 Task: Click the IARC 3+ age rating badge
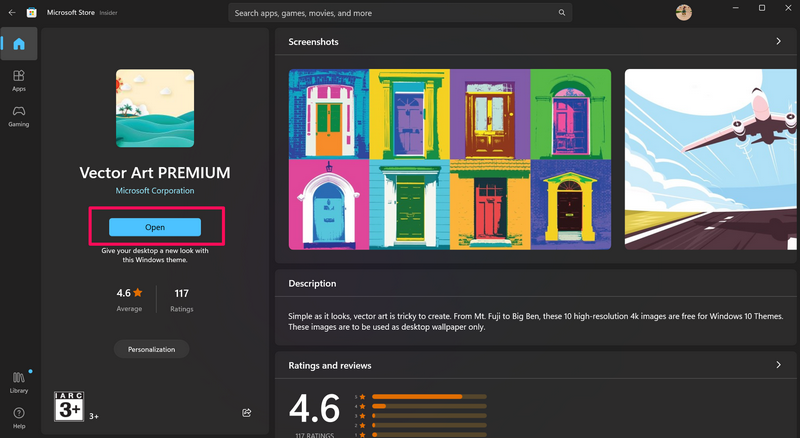coord(68,405)
